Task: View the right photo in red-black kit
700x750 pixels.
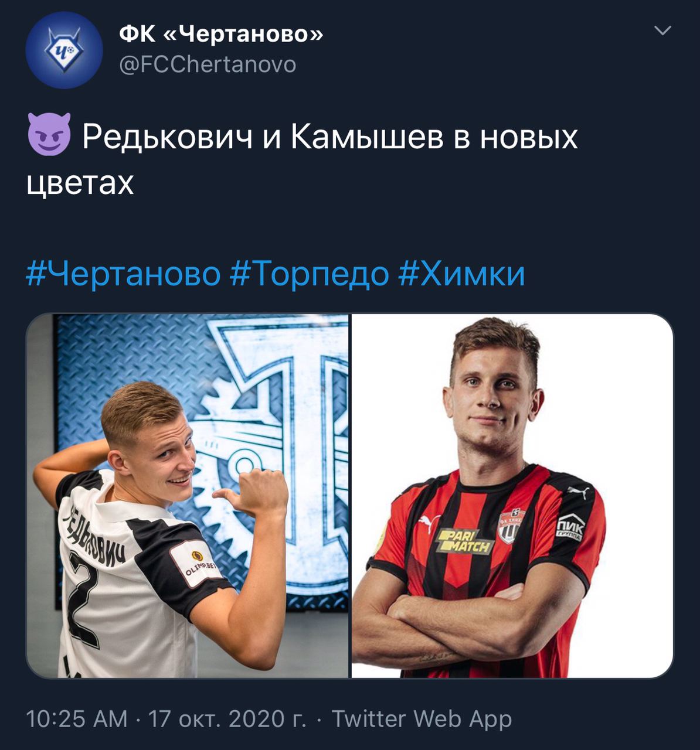Action: (x=512, y=496)
